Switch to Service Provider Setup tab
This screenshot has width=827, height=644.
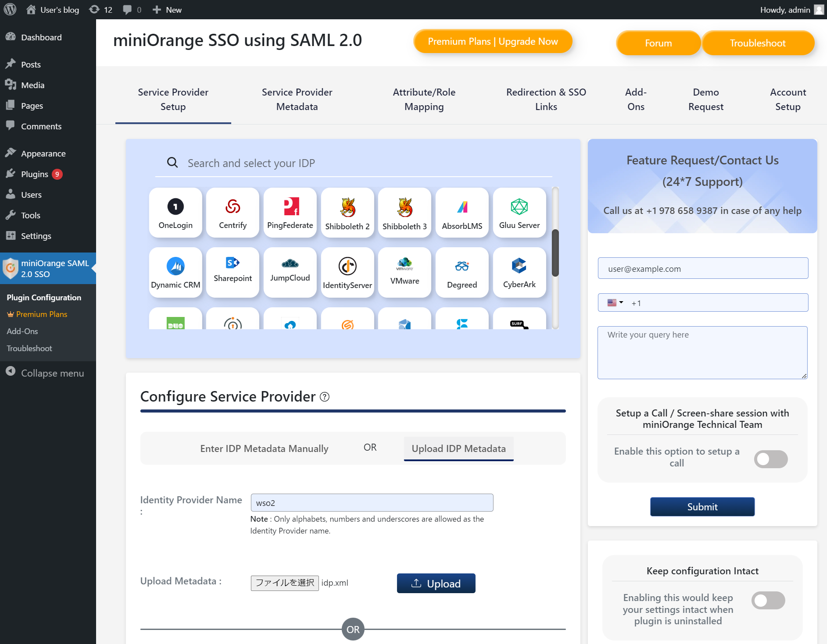point(173,100)
